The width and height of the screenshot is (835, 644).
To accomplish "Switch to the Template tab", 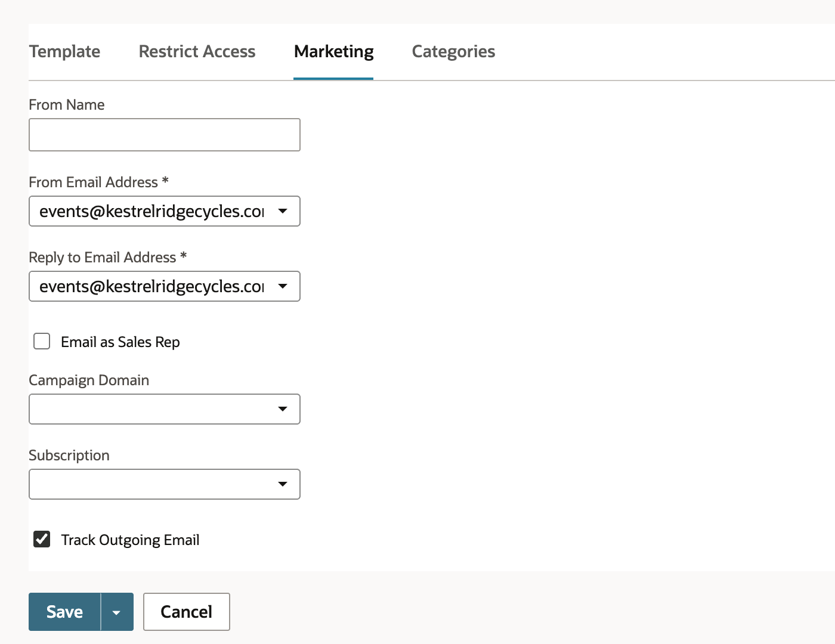I will 64,52.
